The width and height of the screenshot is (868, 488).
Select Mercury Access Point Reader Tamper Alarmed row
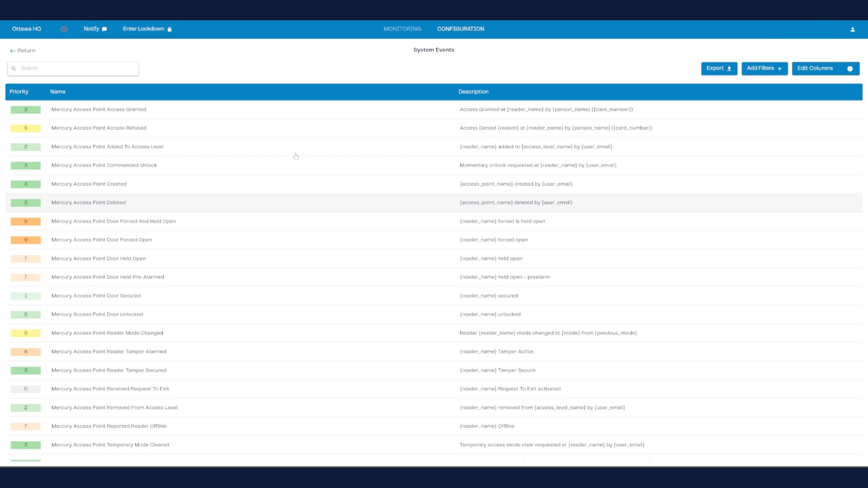(109, 352)
